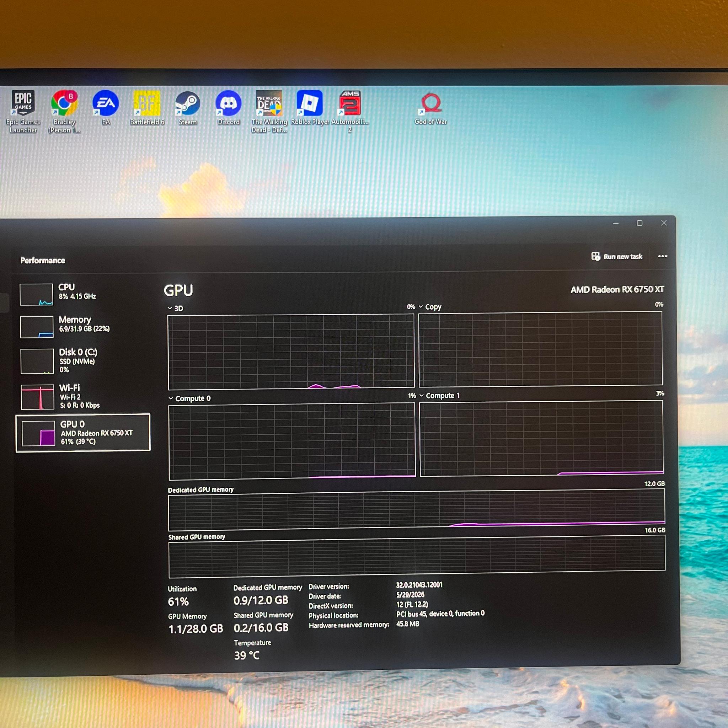
Task: Click the 45.8 MB reserved memory value
Action: coord(408,623)
